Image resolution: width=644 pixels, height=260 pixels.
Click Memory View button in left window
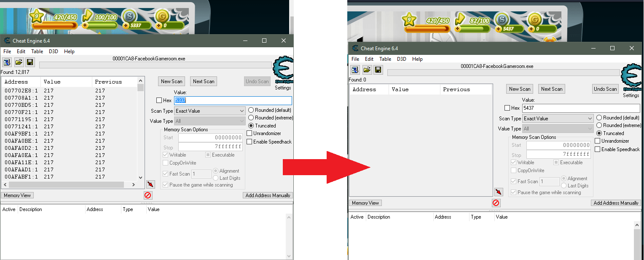17,195
